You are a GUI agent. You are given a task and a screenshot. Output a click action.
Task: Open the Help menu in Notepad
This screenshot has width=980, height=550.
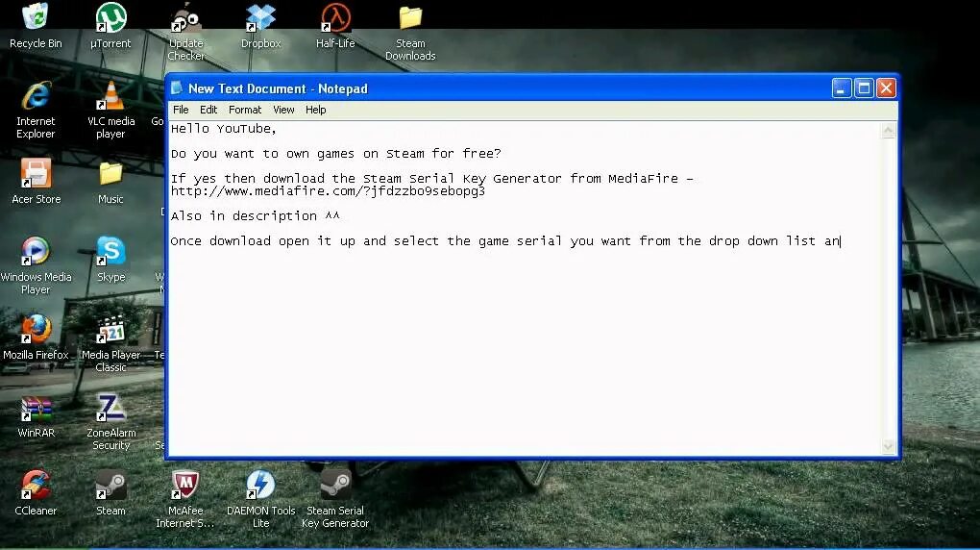(x=316, y=110)
